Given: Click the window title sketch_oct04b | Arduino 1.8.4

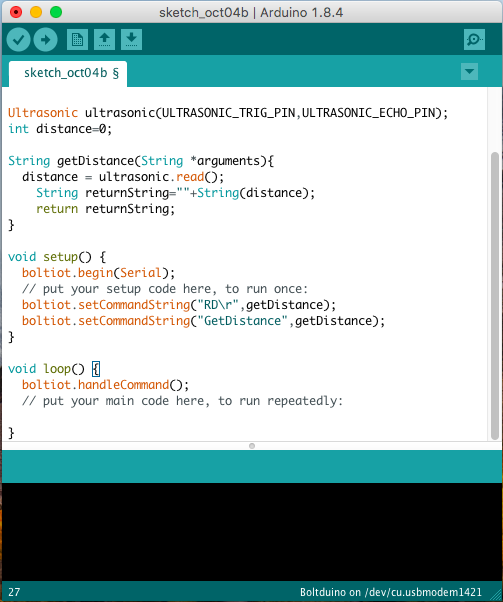Looking at the screenshot, I should pyautogui.click(x=251, y=13).
